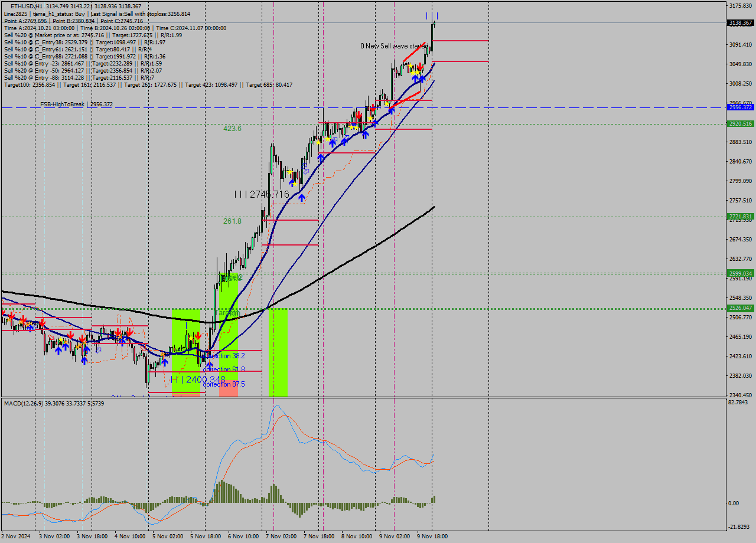Screen dimensions: 756x543
Task: Click the green 2920.516 price tag
Action: [740, 124]
